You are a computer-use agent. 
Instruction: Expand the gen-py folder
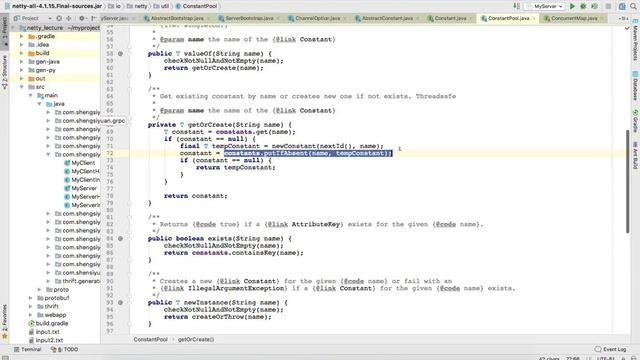pyautogui.click(x=22, y=70)
